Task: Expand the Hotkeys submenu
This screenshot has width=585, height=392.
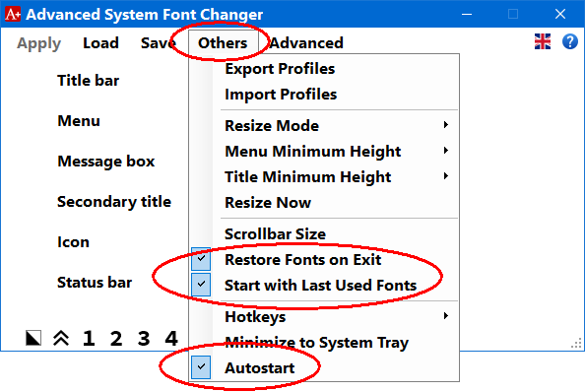Action: [324, 317]
